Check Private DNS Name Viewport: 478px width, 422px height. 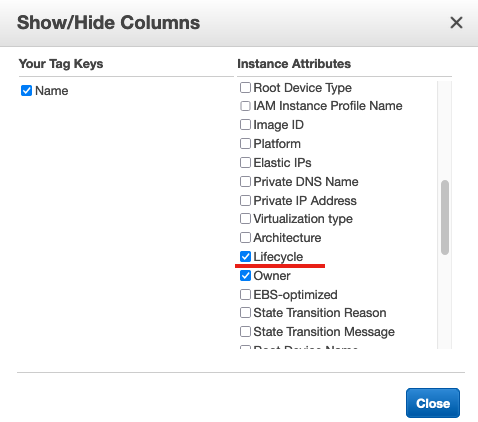coord(245,182)
